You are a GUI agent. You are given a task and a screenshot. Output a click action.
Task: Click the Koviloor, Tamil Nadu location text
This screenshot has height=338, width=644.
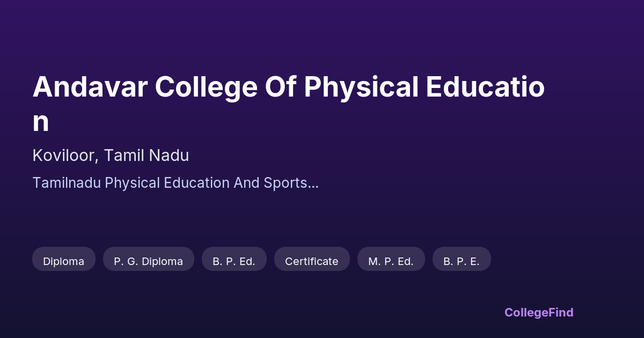(111, 156)
